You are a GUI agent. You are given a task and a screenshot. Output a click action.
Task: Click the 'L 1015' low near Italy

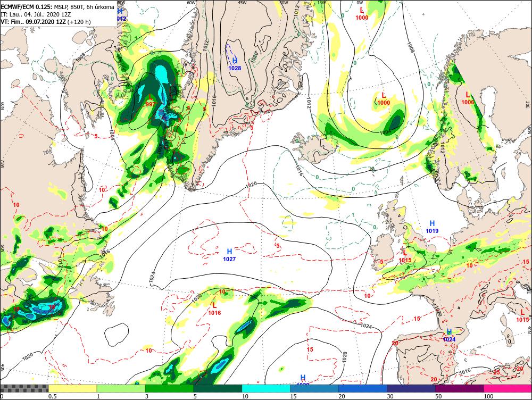click(522, 316)
